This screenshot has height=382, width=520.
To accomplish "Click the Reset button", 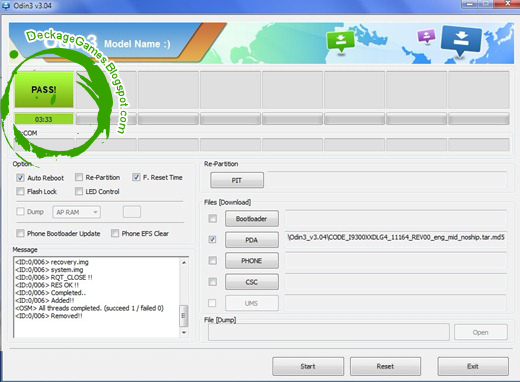I will coord(385,366).
